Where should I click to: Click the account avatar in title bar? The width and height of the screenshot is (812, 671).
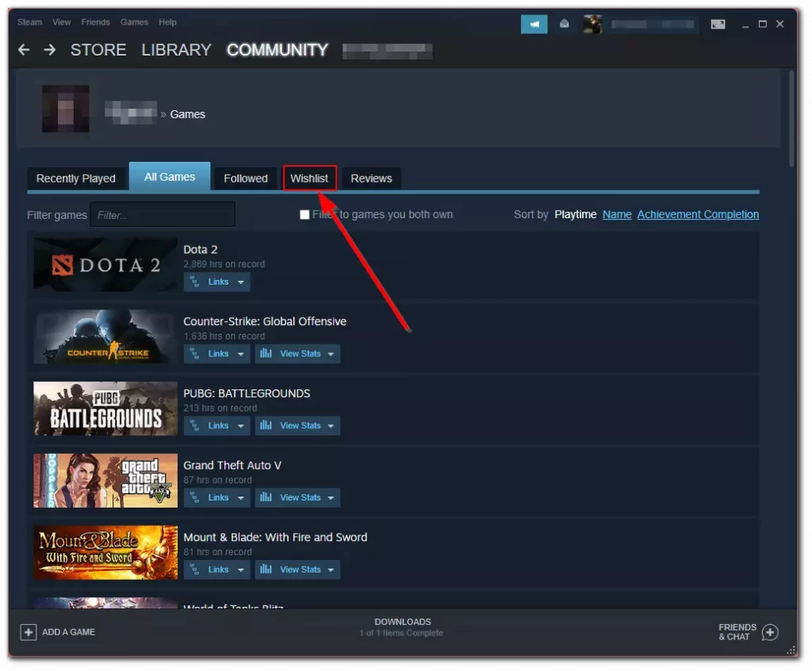(592, 24)
